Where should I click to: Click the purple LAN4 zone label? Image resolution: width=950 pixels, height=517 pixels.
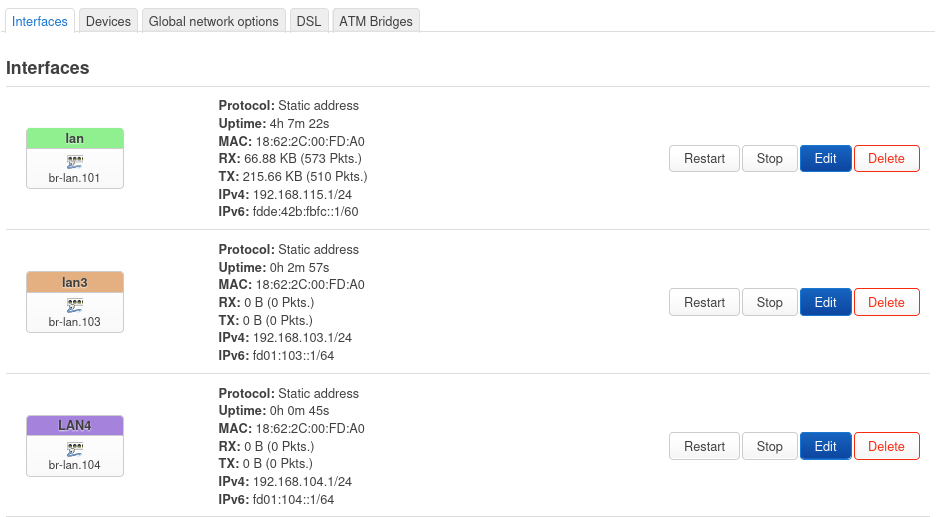tap(75, 425)
